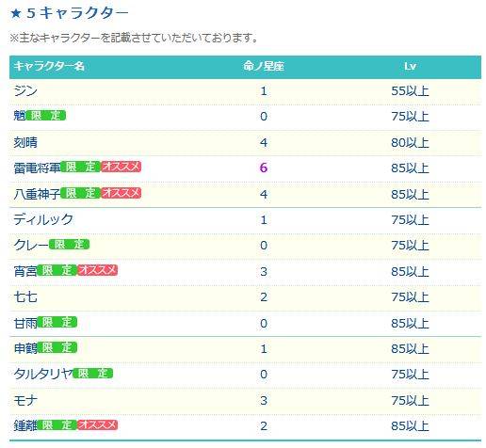This screenshot has height=448, width=486.
Task: Open the 宵宮 character link
Action: coord(25,271)
